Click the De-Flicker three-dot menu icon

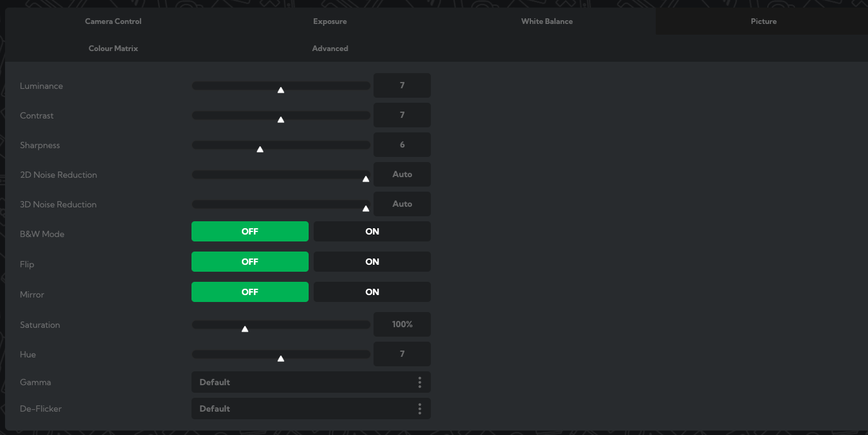coord(420,409)
